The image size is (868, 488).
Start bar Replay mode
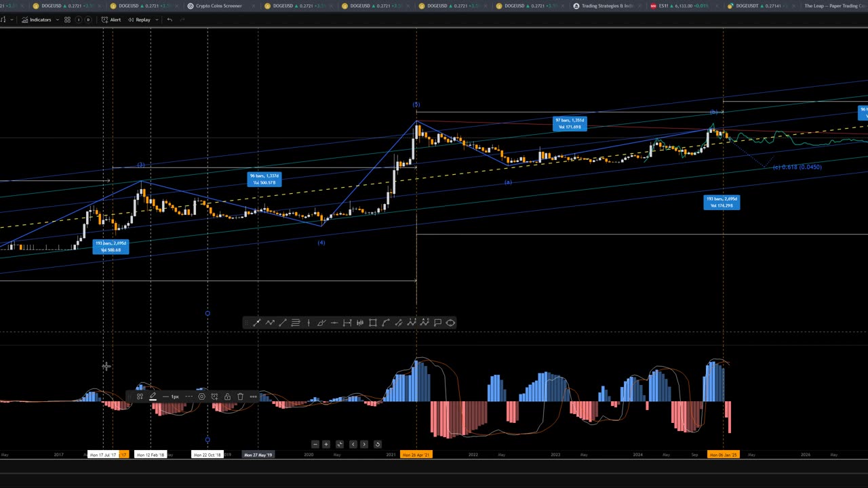click(139, 20)
